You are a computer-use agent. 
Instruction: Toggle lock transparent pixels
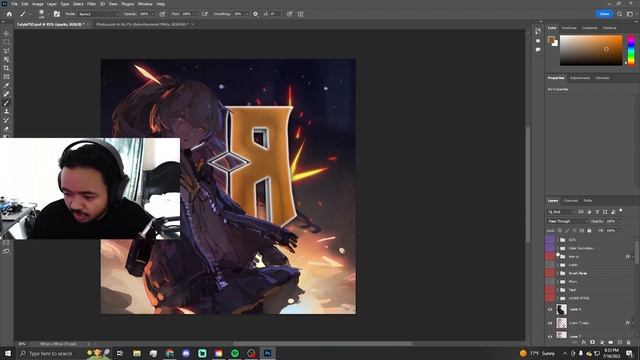[x=560, y=231]
